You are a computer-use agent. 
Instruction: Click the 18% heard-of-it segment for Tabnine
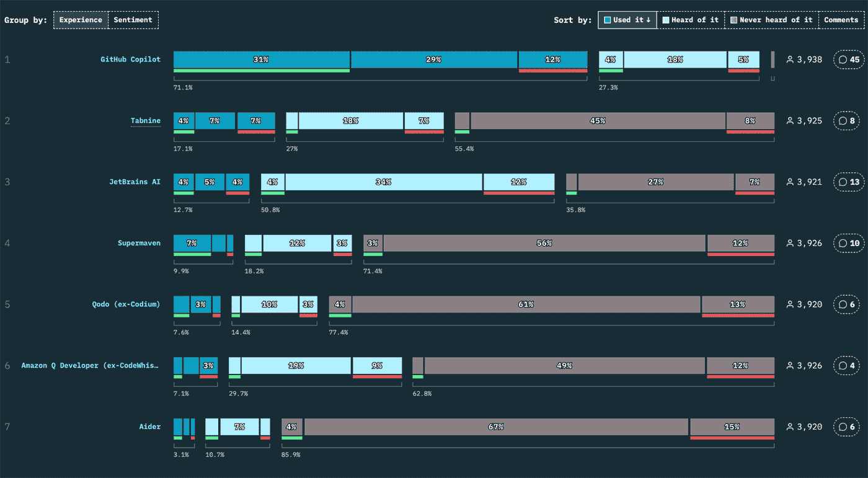(x=351, y=121)
